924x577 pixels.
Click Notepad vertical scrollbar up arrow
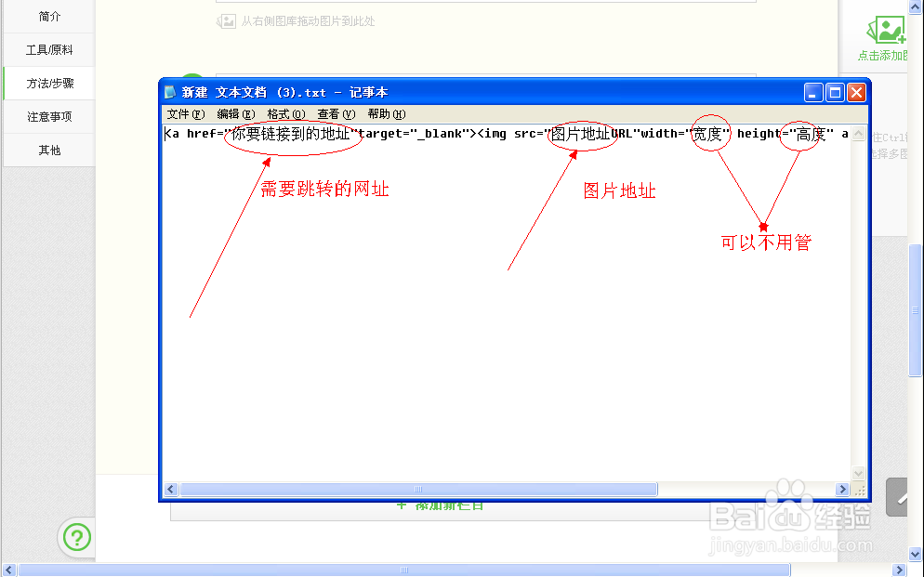(x=859, y=133)
